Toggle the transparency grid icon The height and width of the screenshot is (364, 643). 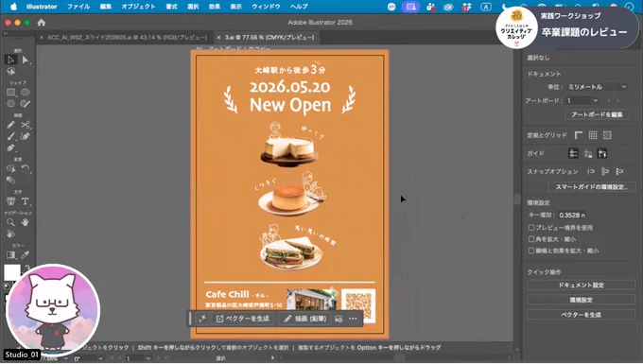pos(607,135)
